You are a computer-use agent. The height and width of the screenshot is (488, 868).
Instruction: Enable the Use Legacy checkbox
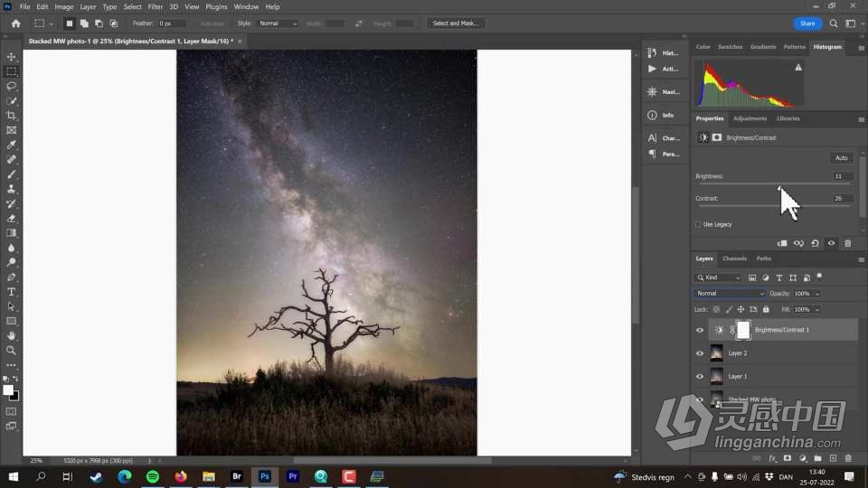click(698, 225)
